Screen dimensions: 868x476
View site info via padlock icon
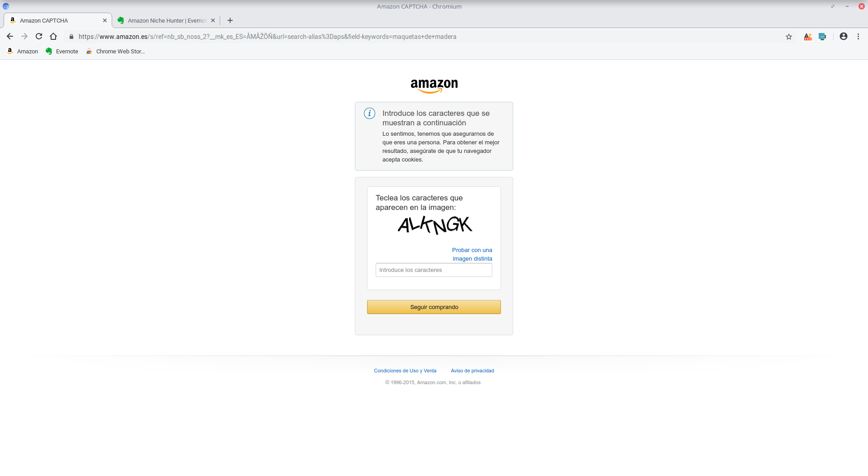(x=71, y=37)
